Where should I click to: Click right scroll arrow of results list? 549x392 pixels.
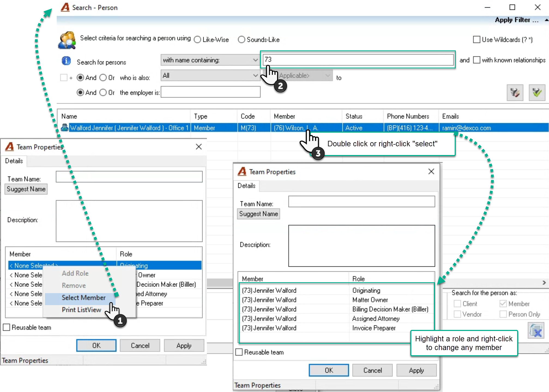tap(544, 283)
